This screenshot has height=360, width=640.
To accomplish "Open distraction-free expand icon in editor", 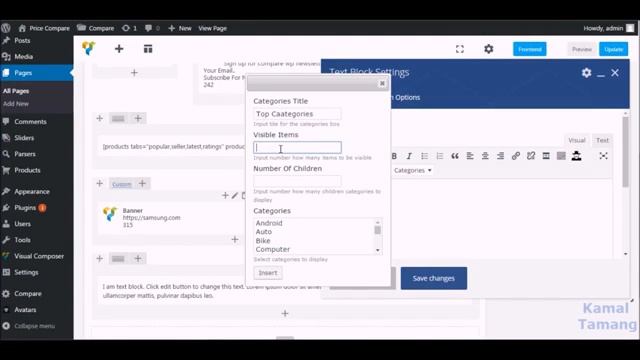I will click(x=603, y=156).
